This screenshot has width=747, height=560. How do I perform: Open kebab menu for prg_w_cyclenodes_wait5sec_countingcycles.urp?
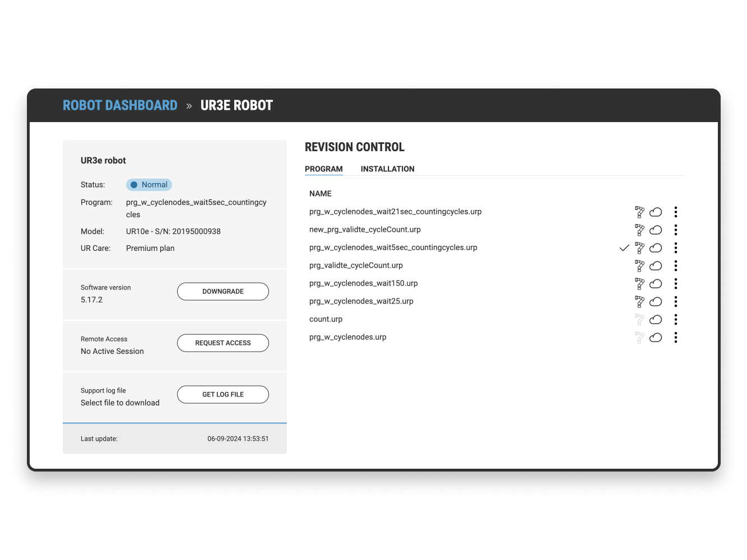676,248
